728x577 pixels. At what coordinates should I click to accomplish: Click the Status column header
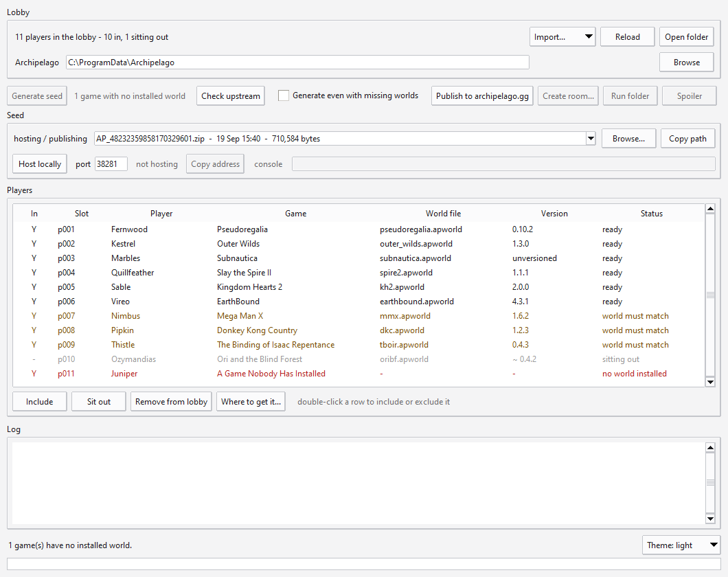coord(651,214)
